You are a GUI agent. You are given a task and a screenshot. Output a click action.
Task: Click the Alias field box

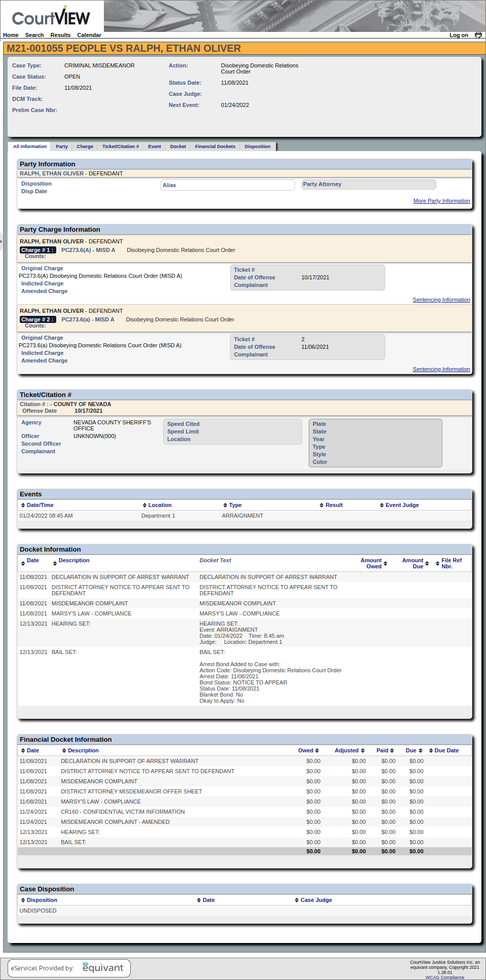coord(228,185)
